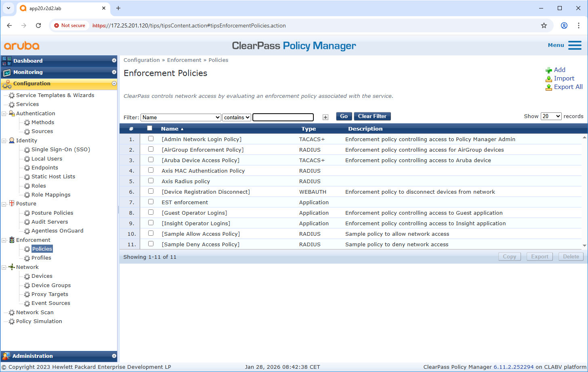Click the Export All icon

coord(548,87)
